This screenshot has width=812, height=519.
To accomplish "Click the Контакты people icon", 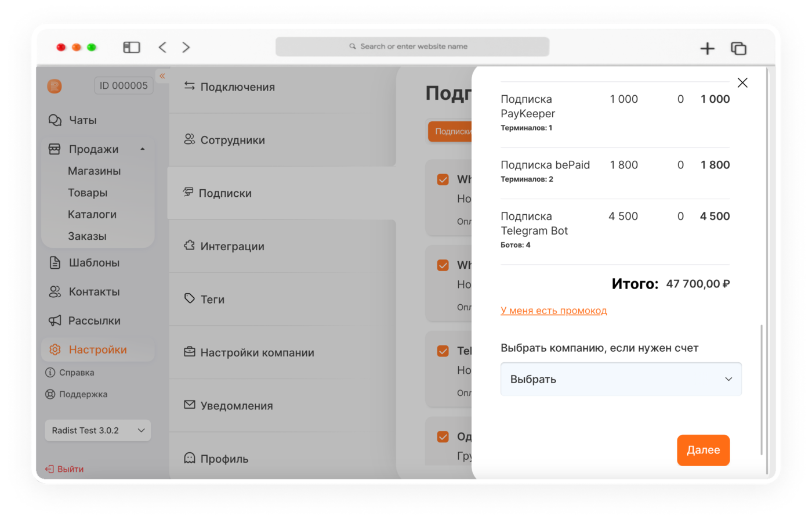I will tap(55, 292).
